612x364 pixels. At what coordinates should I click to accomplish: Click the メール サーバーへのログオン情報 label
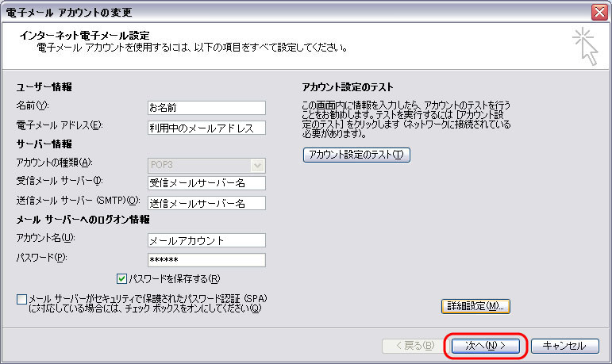point(83,220)
